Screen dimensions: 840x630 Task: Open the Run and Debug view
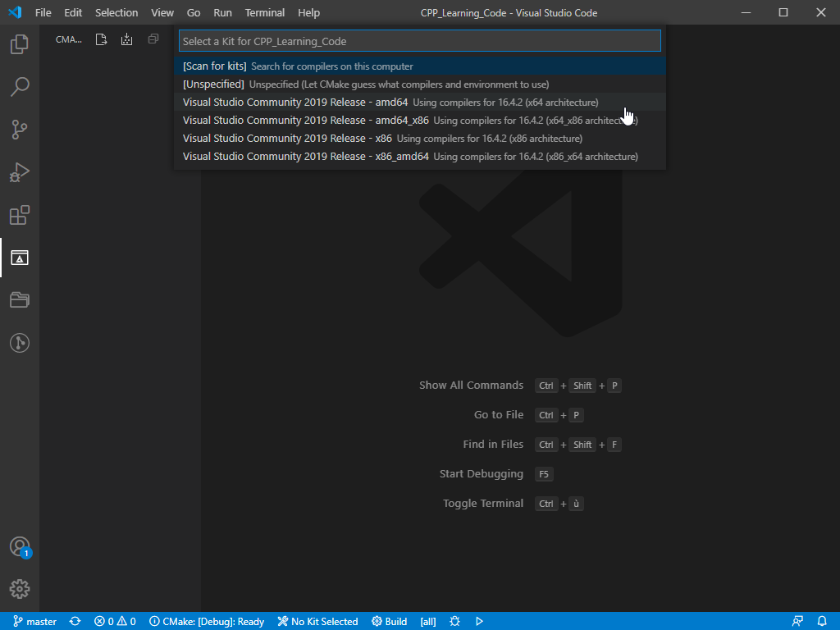pyautogui.click(x=20, y=172)
